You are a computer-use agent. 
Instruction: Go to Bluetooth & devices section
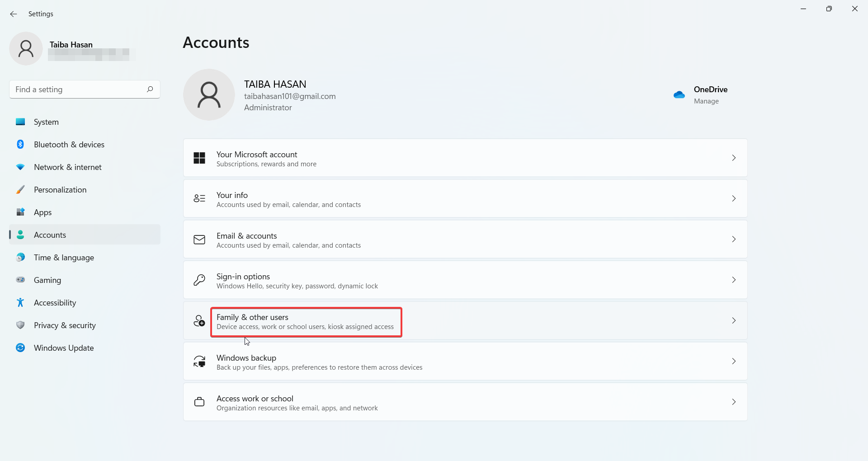pyautogui.click(x=69, y=145)
